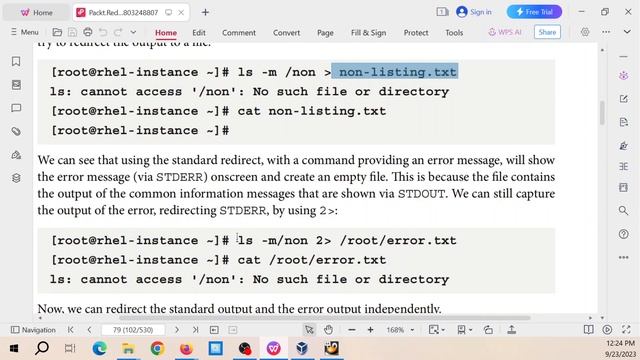Open the Menu hamburger button
The width and height of the screenshot is (640, 360).
click(24, 32)
